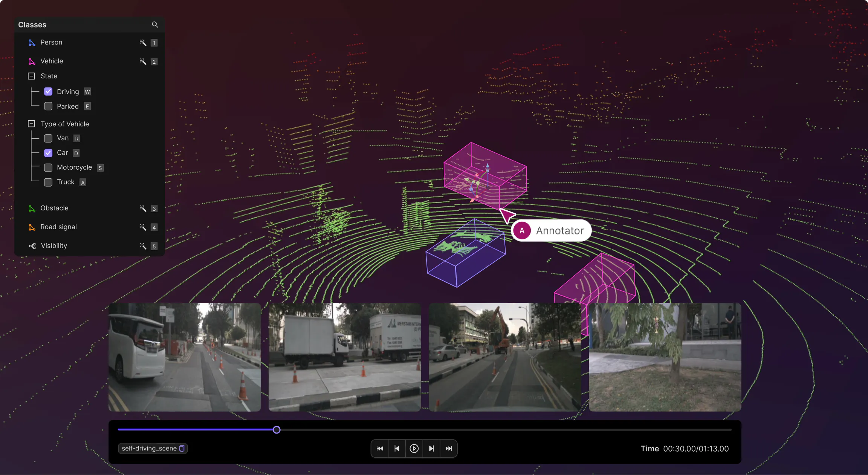Viewport: 868px width, 475px height.
Task: Open the tree and lawn camera view
Action: (x=665, y=357)
